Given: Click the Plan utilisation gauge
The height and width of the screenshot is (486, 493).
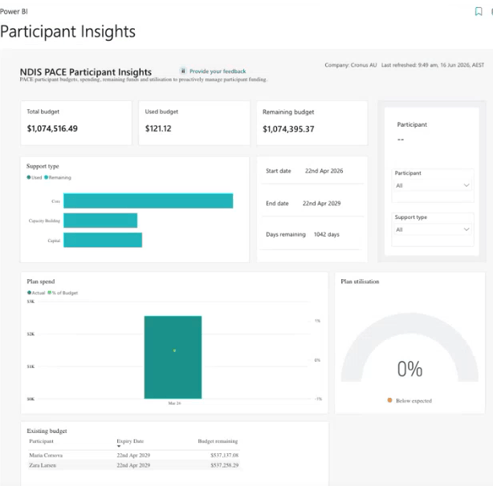Looking at the screenshot, I should [x=410, y=347].
